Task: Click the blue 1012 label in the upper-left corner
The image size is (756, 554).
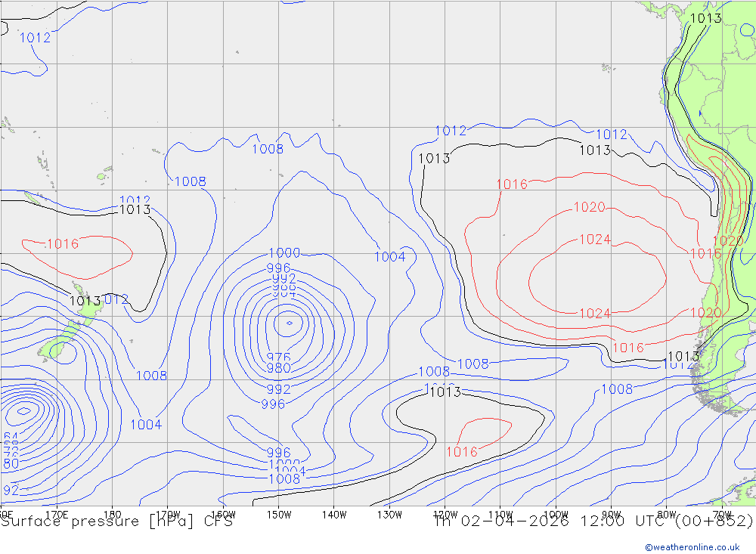Action: (35, 38)
